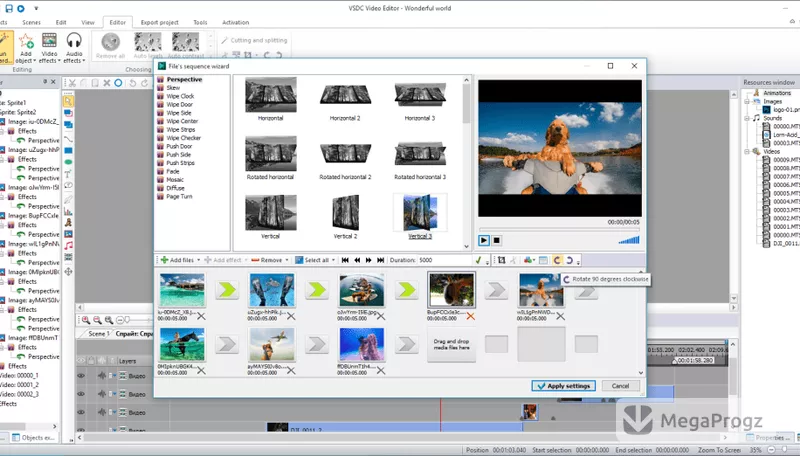Image resolution: width=800 pixels, height=456 pixels.
Task: Select the Wipe Clock transition category
Action: pos(180,96)
